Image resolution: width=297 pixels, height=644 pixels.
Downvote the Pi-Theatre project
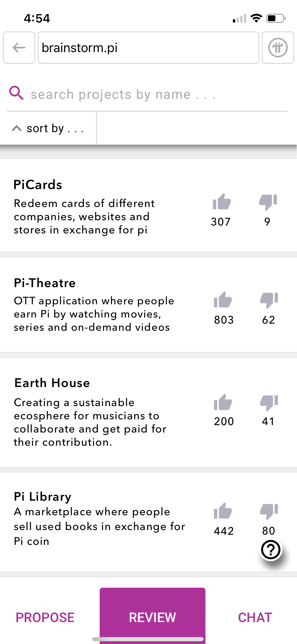click(269, 300)
